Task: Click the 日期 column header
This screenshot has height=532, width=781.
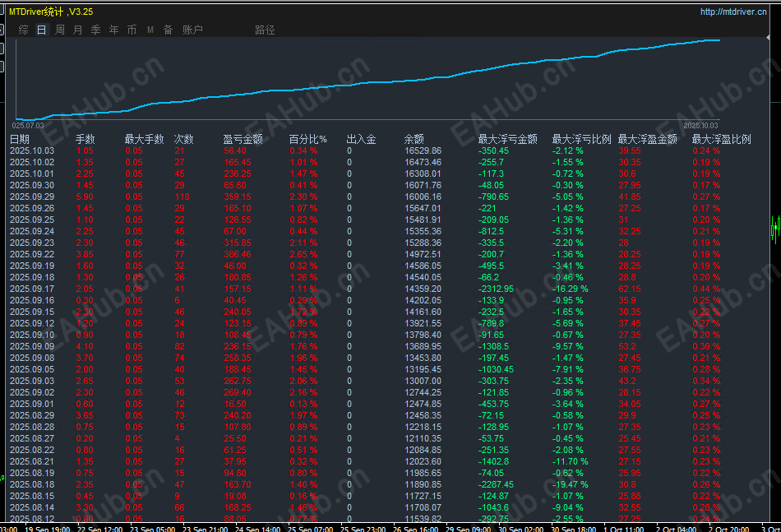Action: [20, 139]
